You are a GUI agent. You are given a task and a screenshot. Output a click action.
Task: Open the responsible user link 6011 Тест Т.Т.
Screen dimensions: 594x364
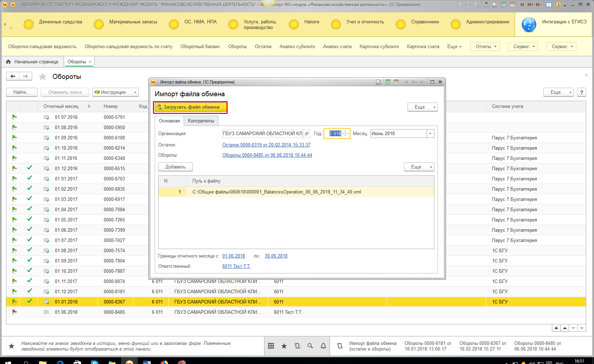tap(236, 266)
